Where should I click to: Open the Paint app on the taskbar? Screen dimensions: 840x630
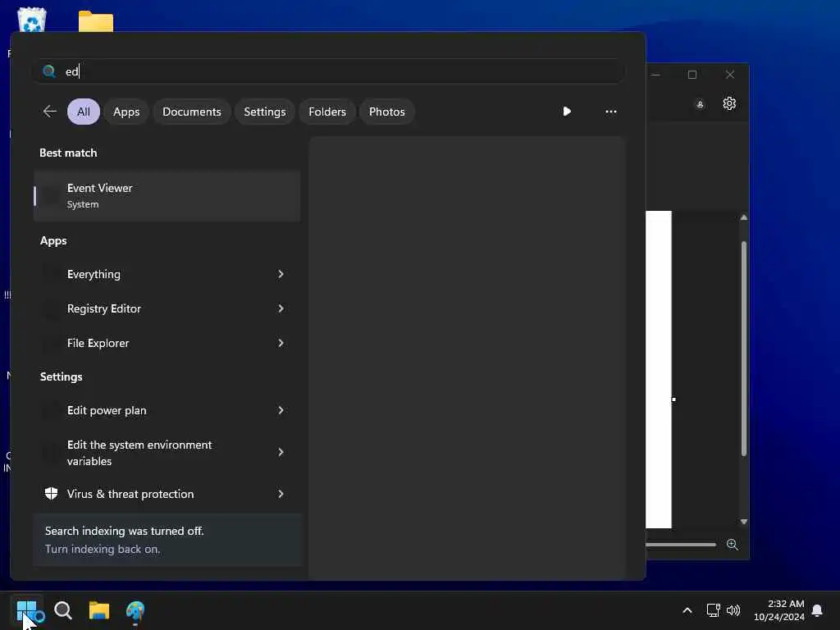[x=135, y=610]
